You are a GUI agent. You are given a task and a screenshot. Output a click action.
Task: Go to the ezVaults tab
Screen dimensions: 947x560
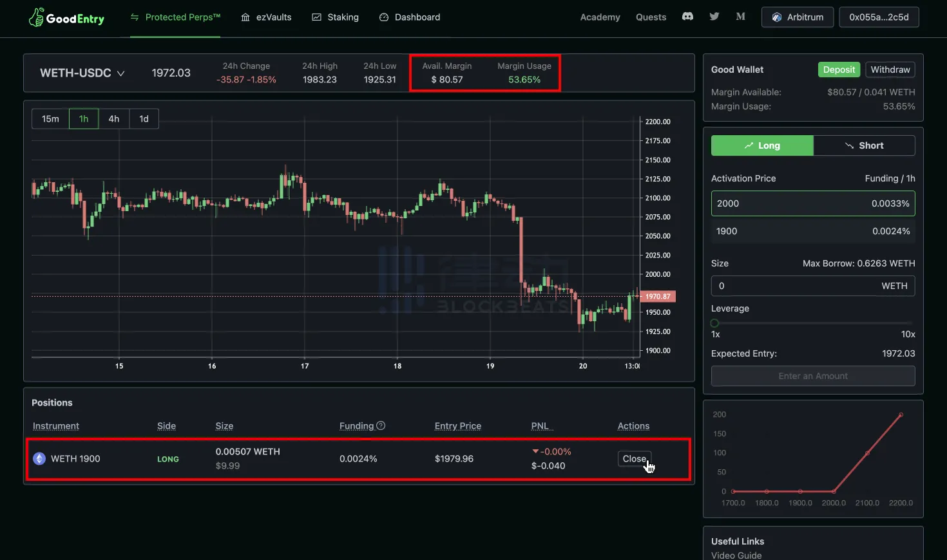coord(266,17)
